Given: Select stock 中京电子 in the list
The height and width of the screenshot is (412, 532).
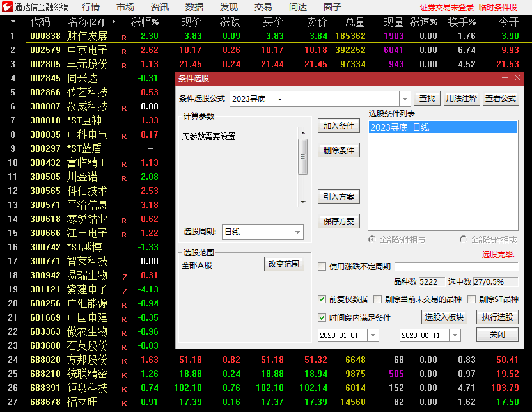Looking at the screenshot, I should [x=87, y=50].
